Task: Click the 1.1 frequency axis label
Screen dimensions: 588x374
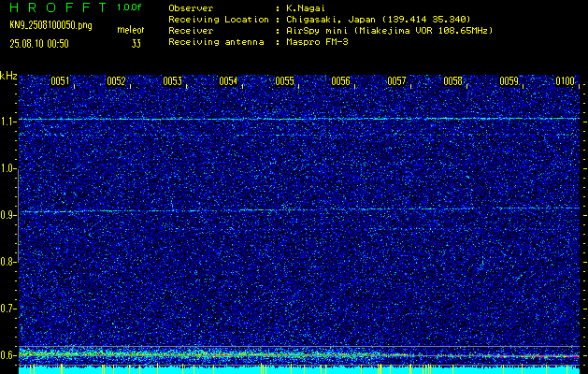Action: [x=7, y=122]
